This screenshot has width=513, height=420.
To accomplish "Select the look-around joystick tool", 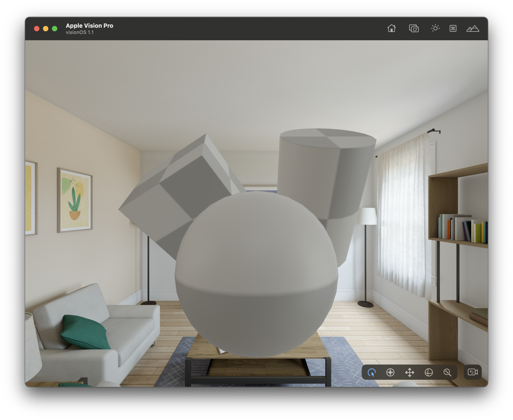I will coord(390,372).
